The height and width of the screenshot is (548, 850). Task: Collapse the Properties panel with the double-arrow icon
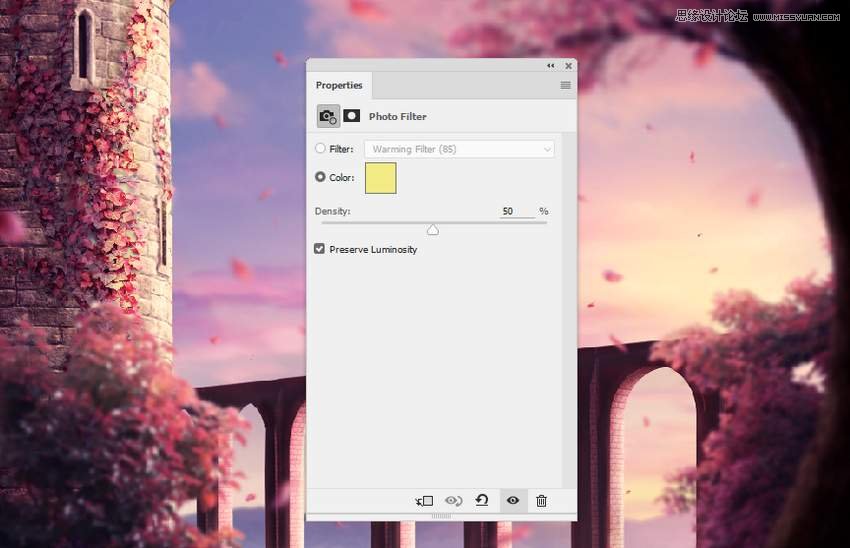(x=551, y=66)
